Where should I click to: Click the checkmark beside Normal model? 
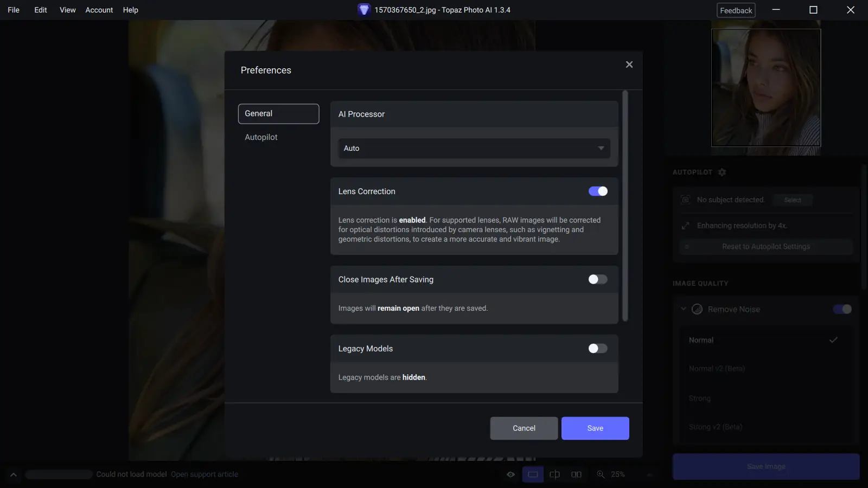click(x=834, y=340)
